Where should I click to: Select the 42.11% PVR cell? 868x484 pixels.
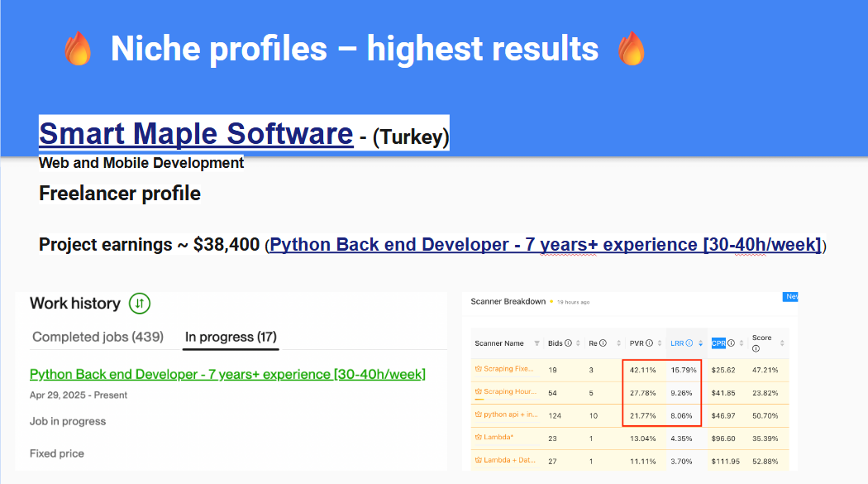[x=642, y=370]
